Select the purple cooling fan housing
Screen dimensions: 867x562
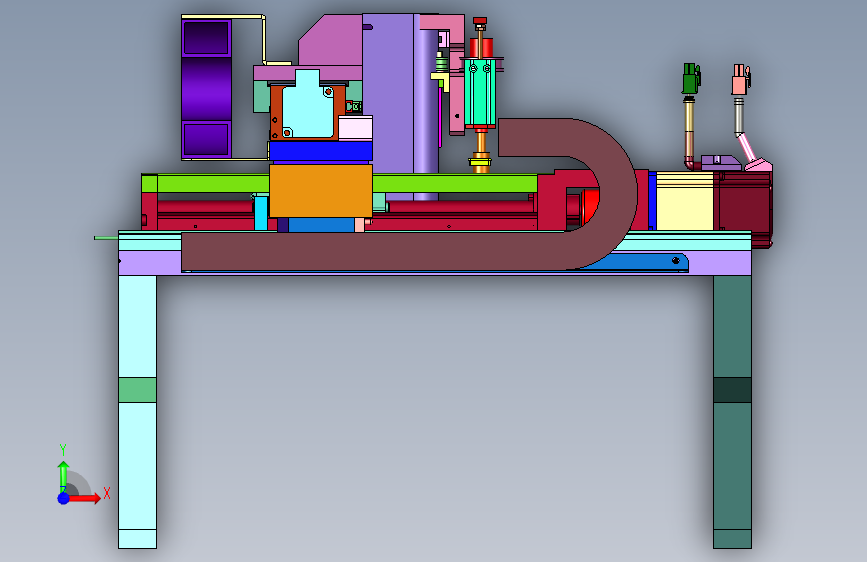click(x=206, y=87)
